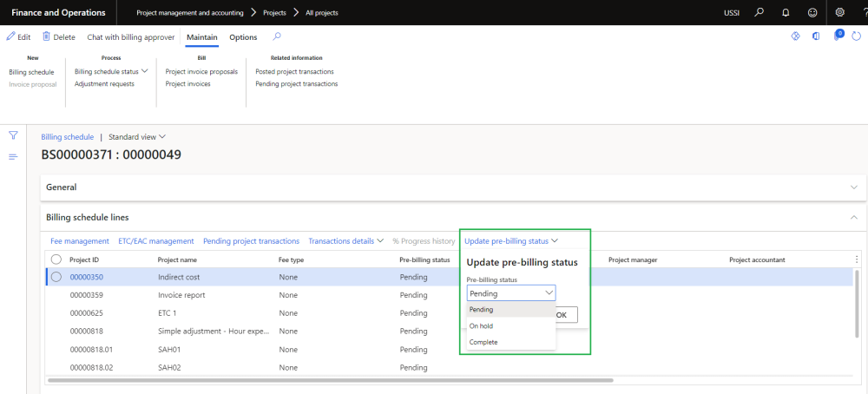Toggle the select-all rows circle in header
The width and height of the screenshot is (868, 394).
(56, 259)
